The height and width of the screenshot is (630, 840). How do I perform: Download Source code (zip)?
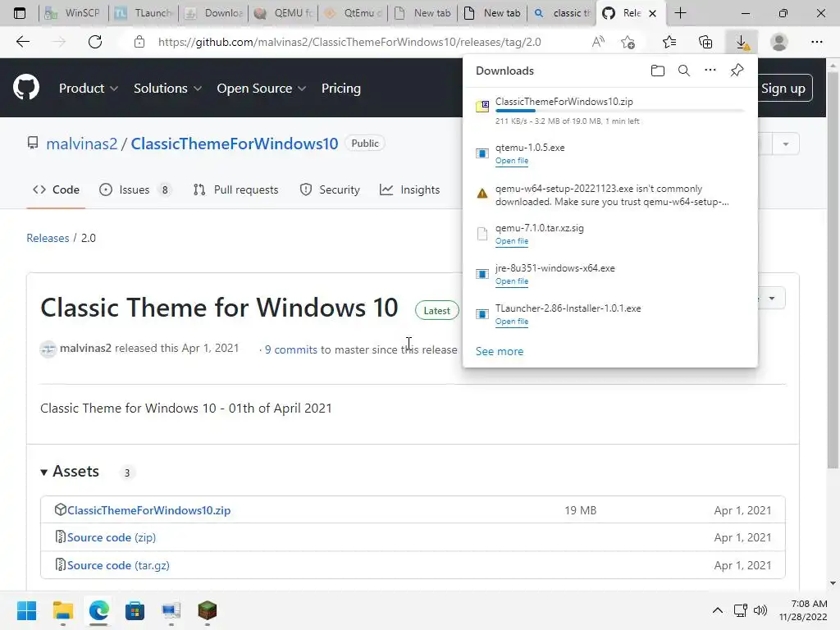[112, 537]
